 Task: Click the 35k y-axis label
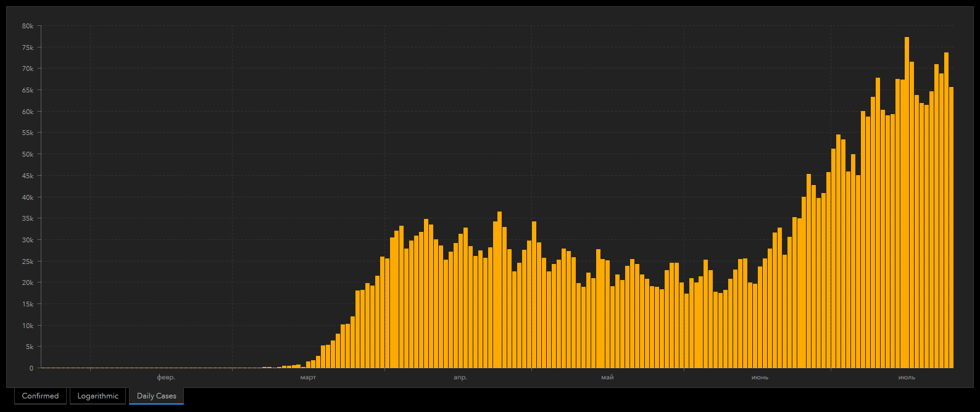tap(27, 218)
